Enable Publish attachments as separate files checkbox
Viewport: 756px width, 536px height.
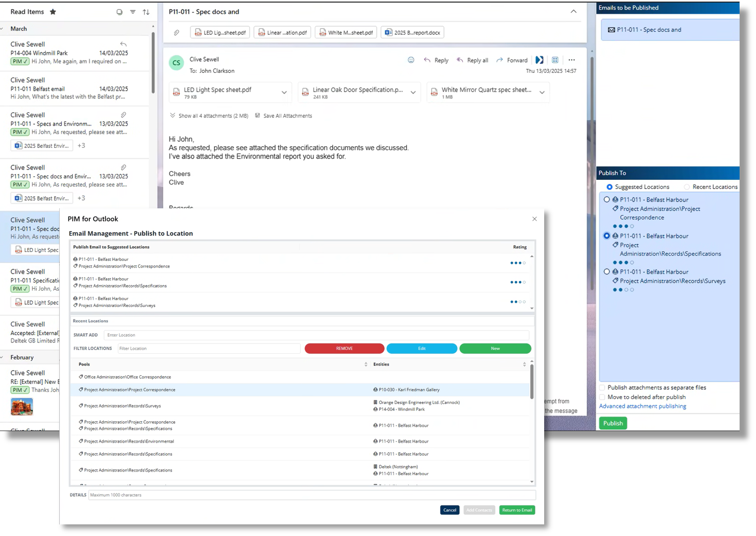pos(602,387)
